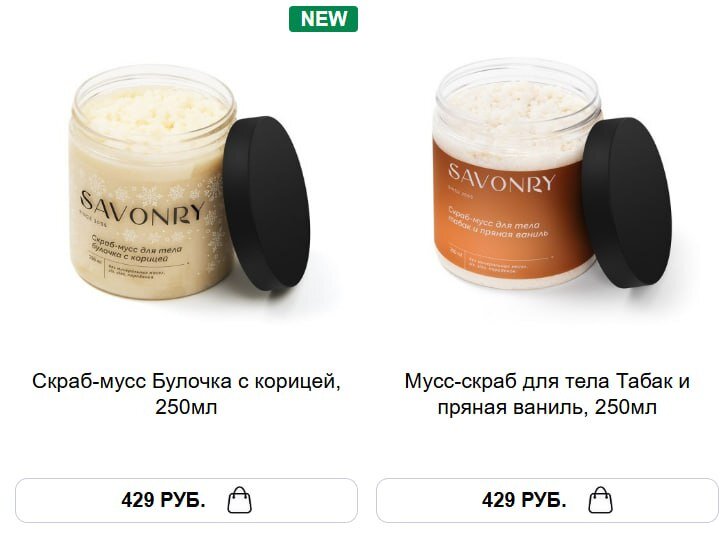Open the Скраб-мусс Булочка с корицей title link

coord(186,394)
